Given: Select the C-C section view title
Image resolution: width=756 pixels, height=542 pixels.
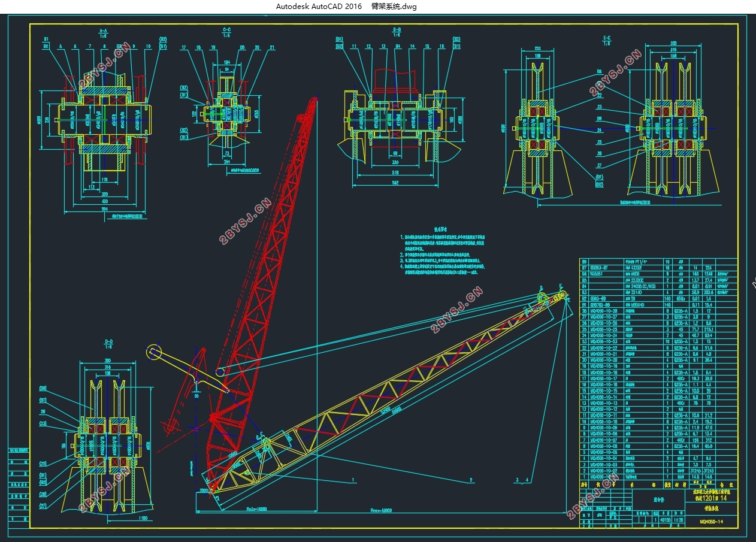Looking at the screenshot, I should [x=226, y=29].
